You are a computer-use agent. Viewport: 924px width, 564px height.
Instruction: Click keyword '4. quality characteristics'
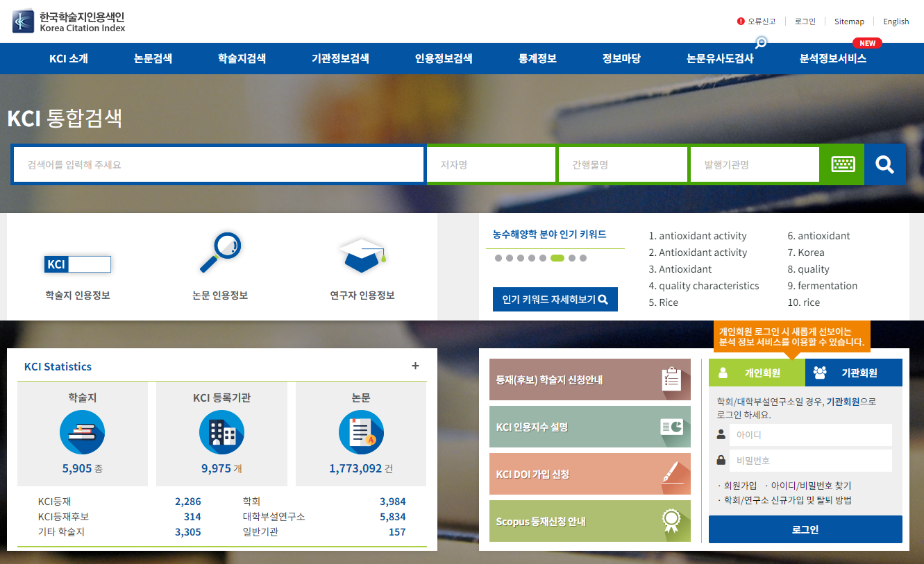[x=704, y=286]
